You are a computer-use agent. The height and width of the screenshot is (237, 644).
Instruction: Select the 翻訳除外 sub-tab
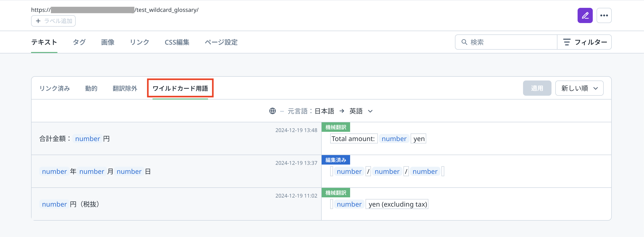[125, 88]
